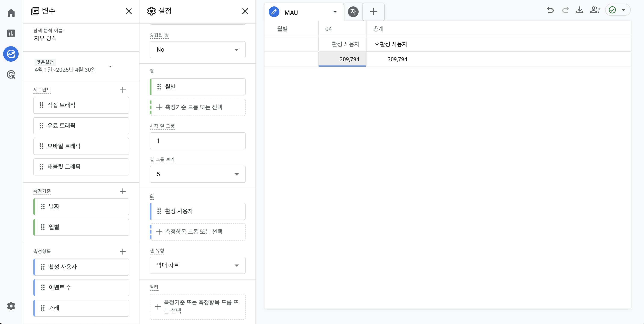
Task: Close the 설정 panel
Action: pos(245,11)
